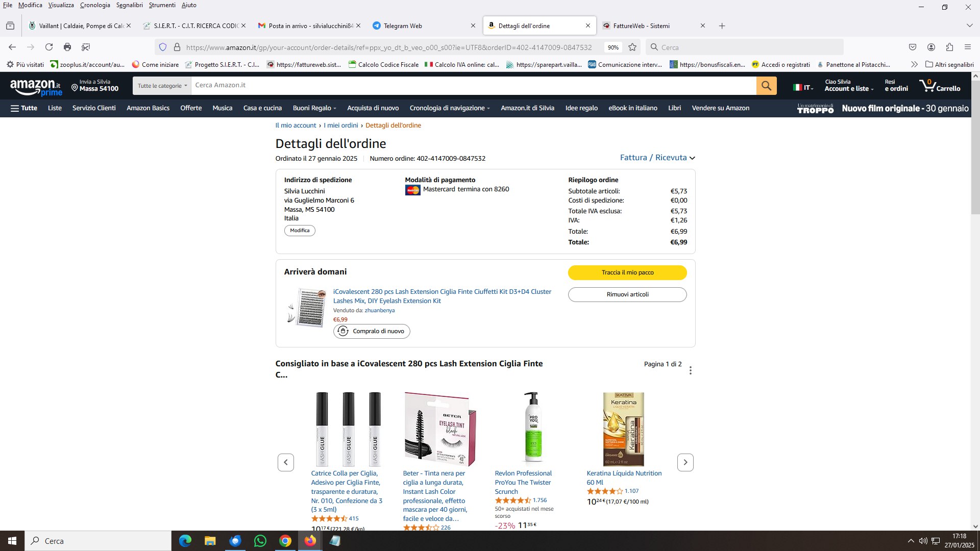The image size is (980, 551).
Task: Click the Save to Pocket icon
Action: 913,47
